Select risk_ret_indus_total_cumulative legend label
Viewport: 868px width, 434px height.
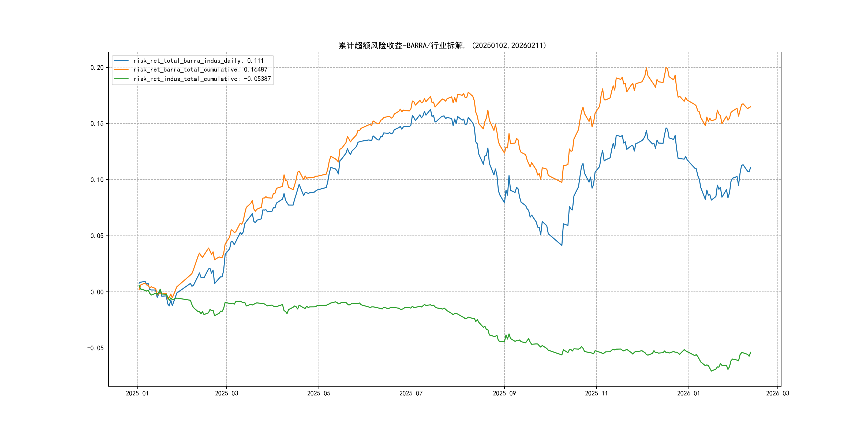[x=202, y=79]
